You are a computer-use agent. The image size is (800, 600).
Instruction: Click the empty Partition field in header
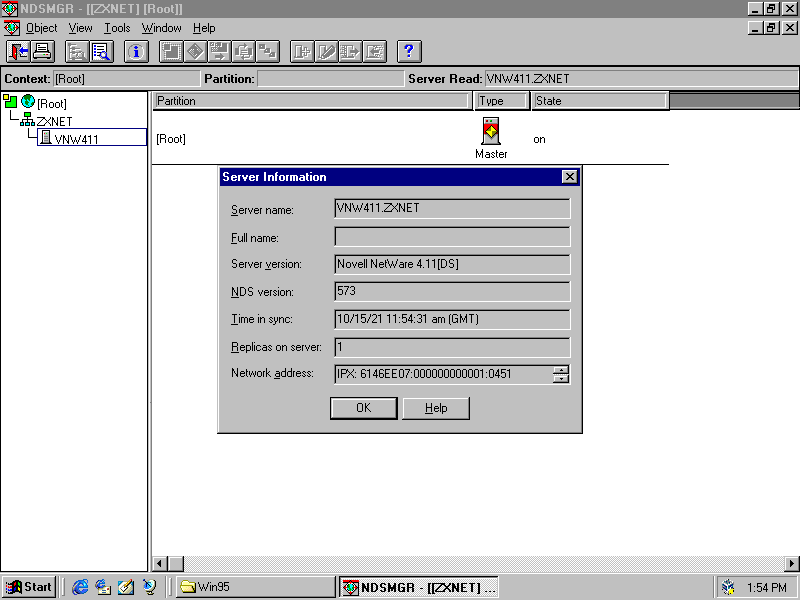click(331, 79)
